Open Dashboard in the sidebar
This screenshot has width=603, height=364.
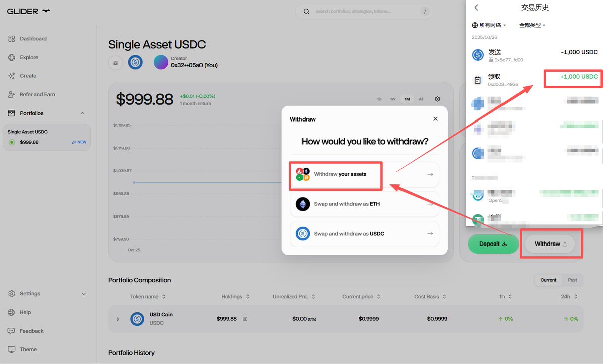[x=28, y=39]
